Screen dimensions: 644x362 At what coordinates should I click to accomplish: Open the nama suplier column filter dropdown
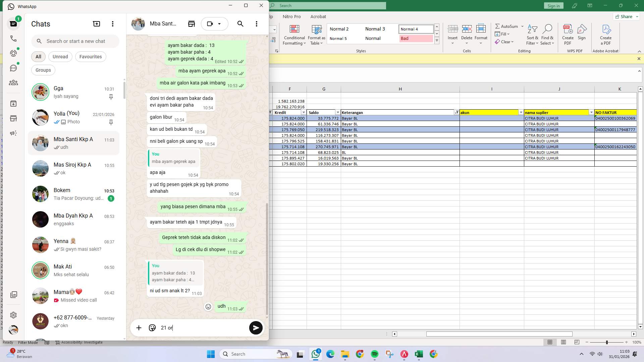591,112
